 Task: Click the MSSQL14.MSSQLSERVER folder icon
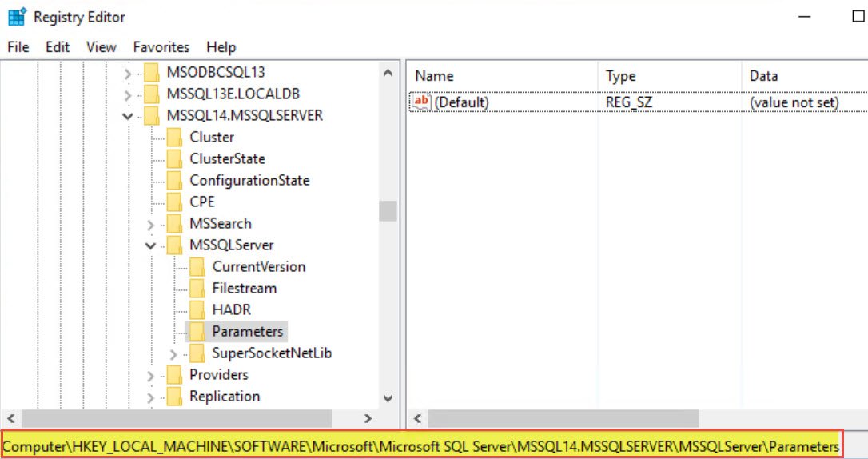click(151, 115)
